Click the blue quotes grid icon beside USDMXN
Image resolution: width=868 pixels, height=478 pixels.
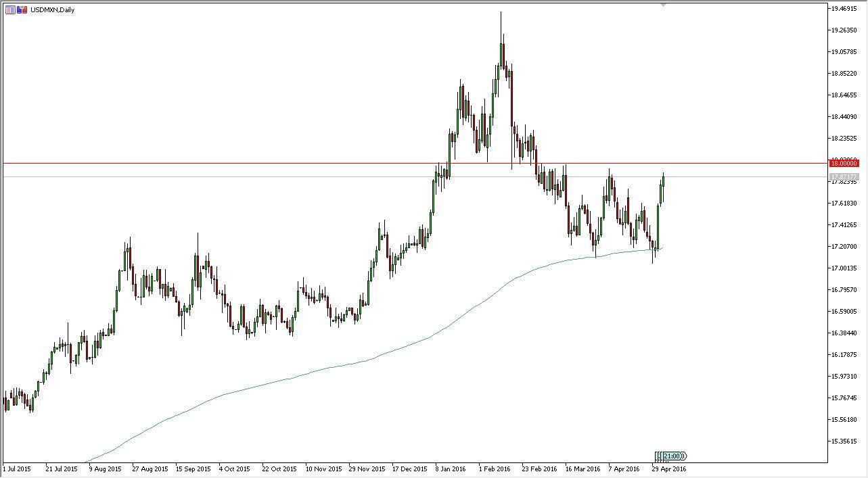pyautogui.click(x=10, y=9)
